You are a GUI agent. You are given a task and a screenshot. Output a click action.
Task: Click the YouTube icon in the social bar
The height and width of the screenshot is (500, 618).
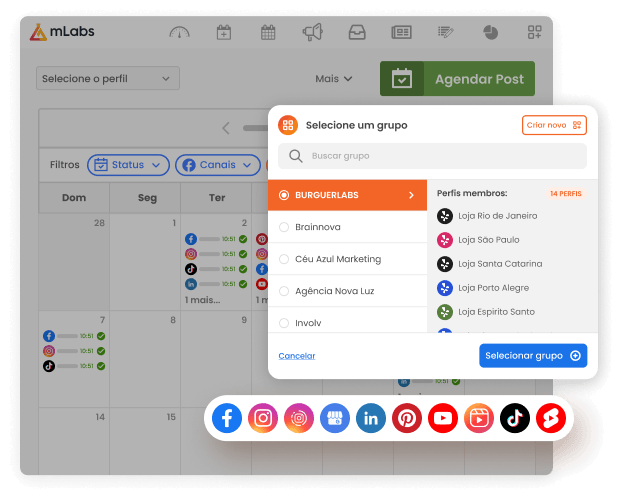pos(443,418)
